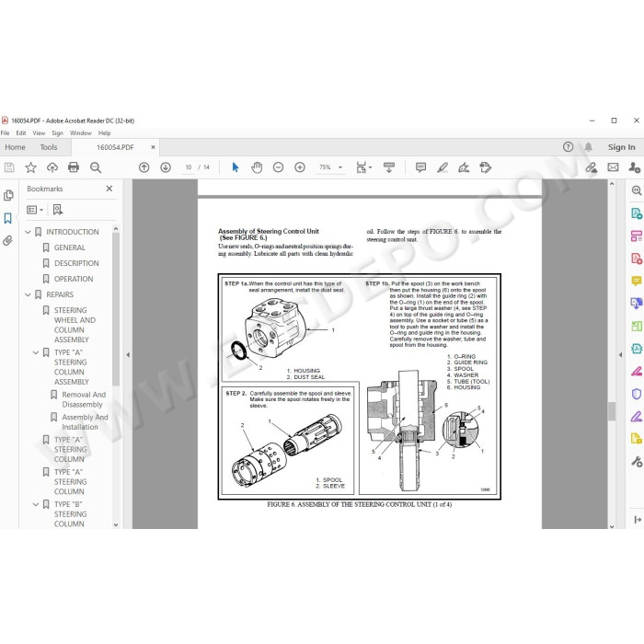Close the 160054.PDF tab
This screenshot has height=644, width=644.
click(153, 147)
